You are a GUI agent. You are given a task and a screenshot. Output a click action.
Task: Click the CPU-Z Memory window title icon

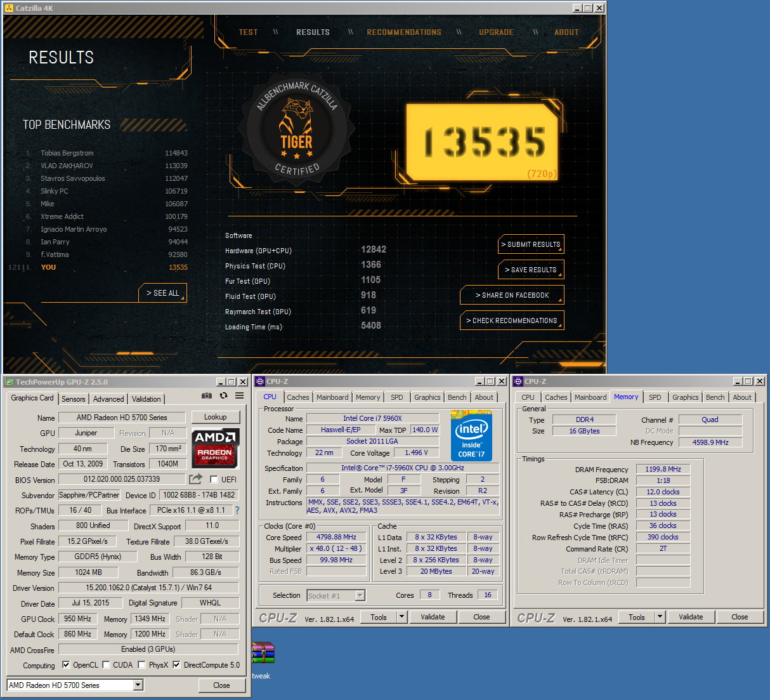point(518,381)
